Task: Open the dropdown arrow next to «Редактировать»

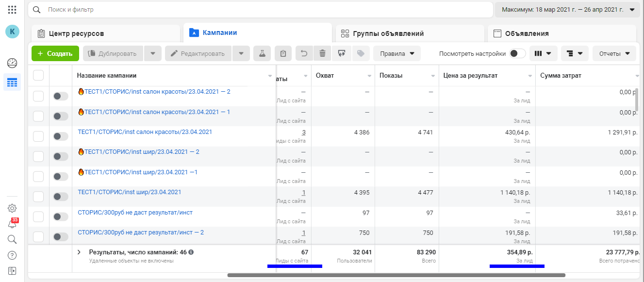Action: tap(241, 53)
